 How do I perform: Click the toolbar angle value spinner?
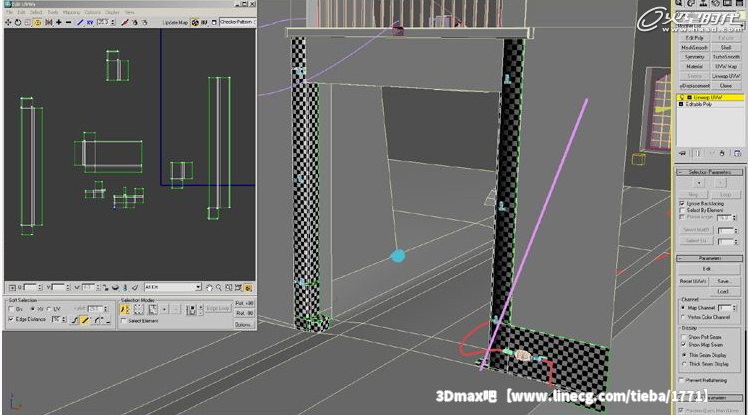[113, 22]
